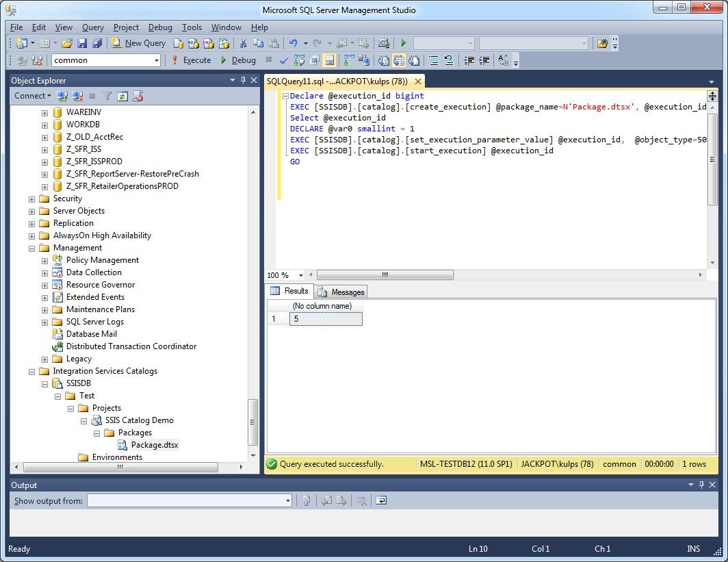Click the Open File folder icon
Viewport: 728px width, 562px height.
[x=67, y=43]
